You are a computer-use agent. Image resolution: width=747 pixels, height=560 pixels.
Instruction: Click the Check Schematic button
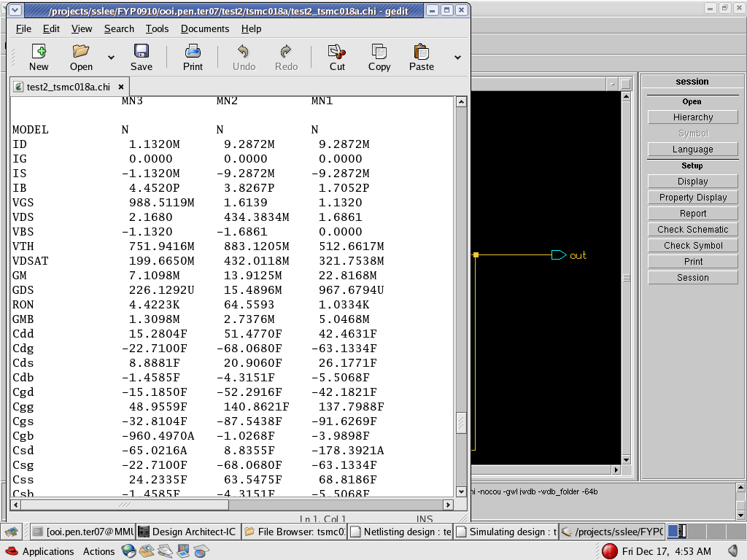click(x=692, y=230)
